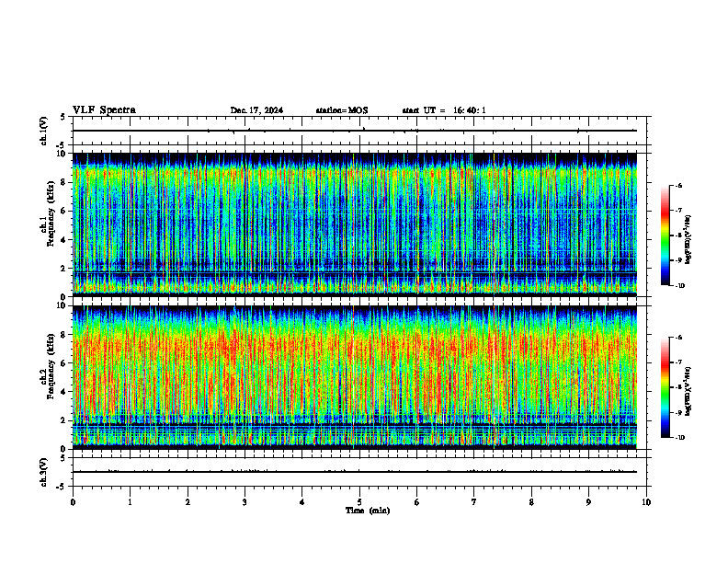Click the ch.1 spectrogram panel
The width and height of the screenshot is (728, 563).
pyautogui.click(x=355, y=224)
